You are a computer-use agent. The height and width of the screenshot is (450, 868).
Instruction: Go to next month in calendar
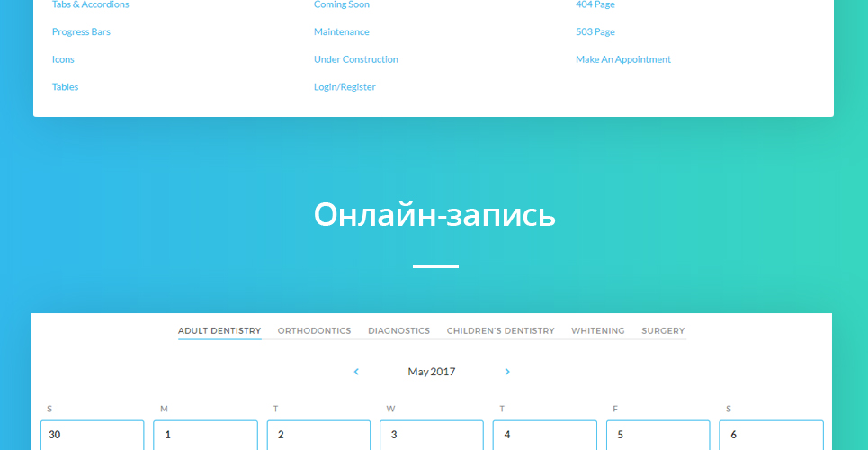(507, 372)
